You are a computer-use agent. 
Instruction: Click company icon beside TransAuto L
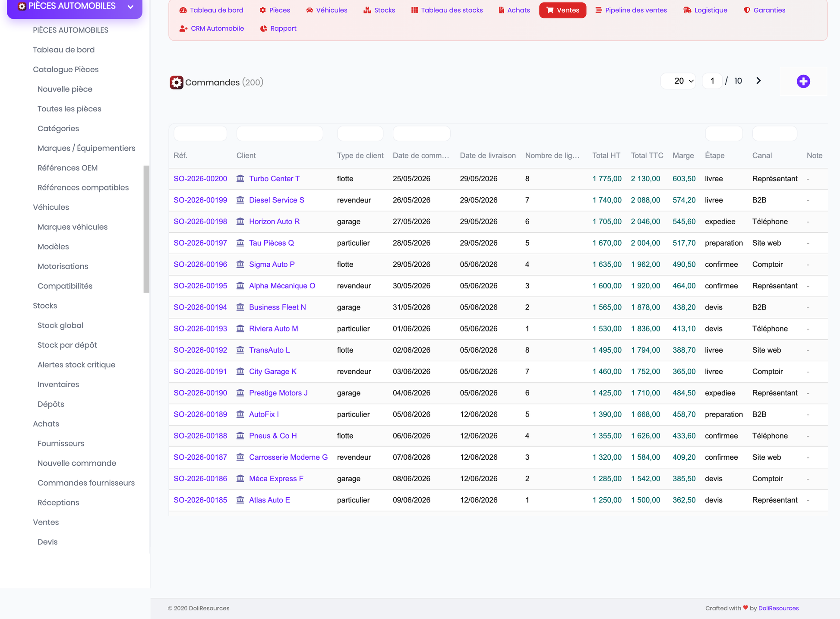[240, 350]
